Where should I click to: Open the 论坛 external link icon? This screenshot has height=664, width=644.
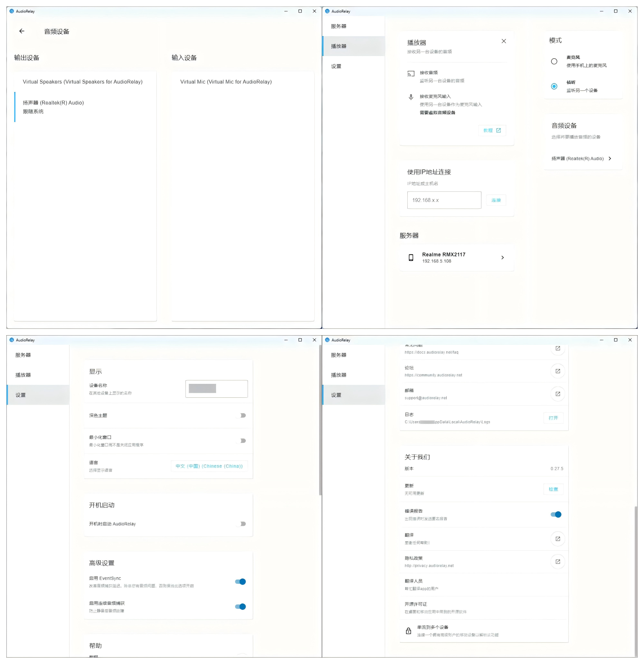tap(557, 371)
